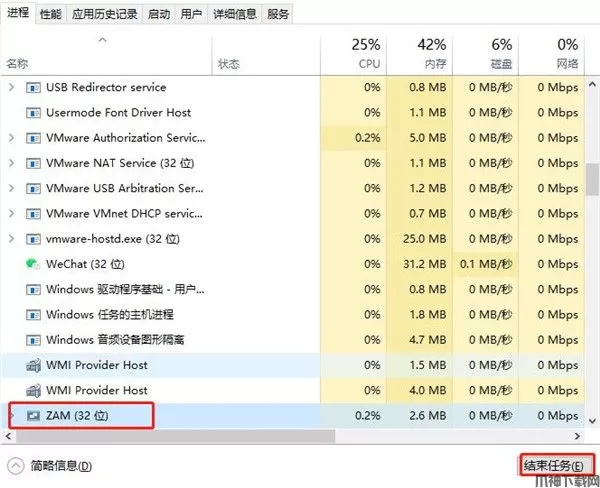The height and width of the screenshot is (488, 600).
Task: Open the 服务 tab
Action: point(278,15)
